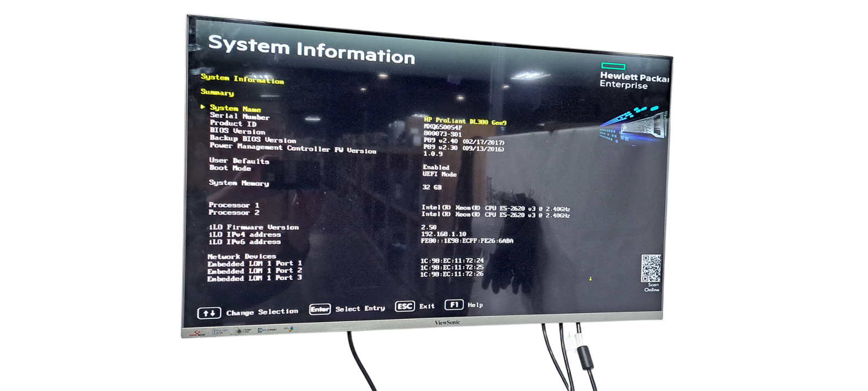868x391 pixels.
Task: Select the BIOS Version row
Action: point(237,131)
